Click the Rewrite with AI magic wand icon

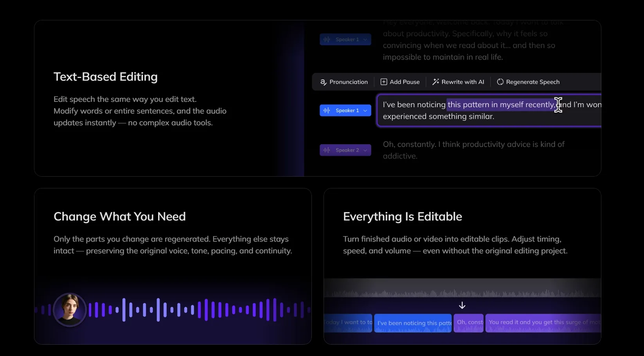click(x=435, y=82)
